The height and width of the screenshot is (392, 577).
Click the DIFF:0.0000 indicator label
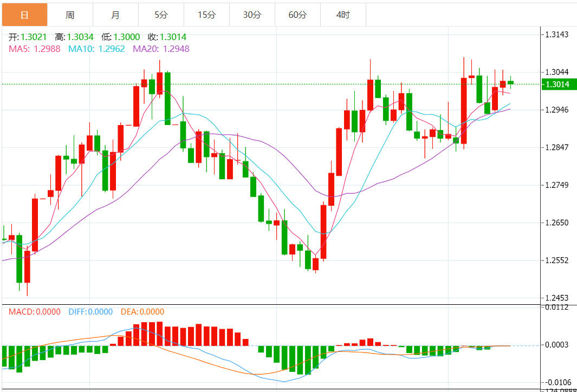90,312
